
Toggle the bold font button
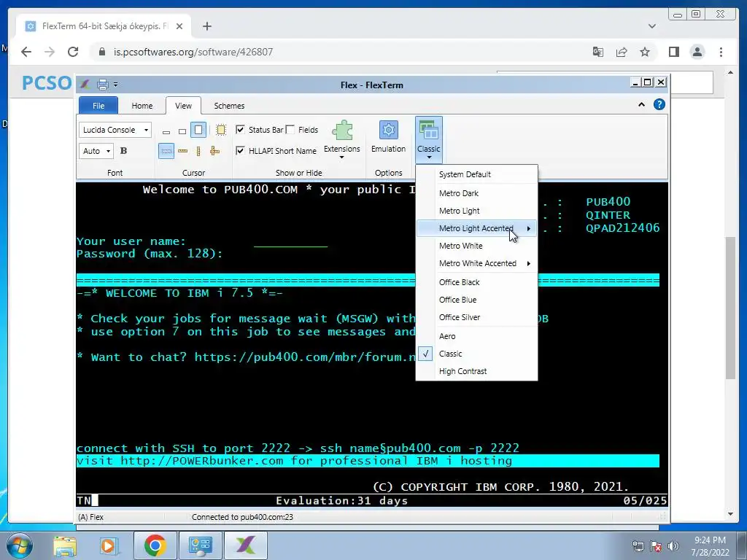click(x=123, y=151)
